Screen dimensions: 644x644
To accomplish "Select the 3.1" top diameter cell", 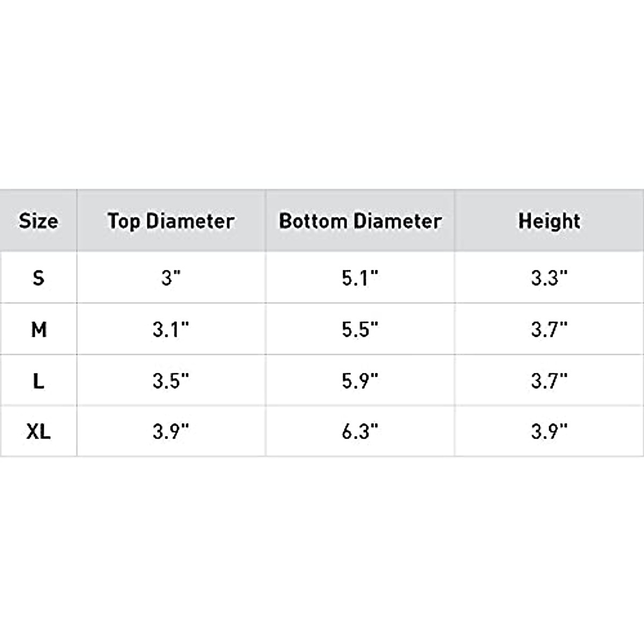I will point(171,329).
